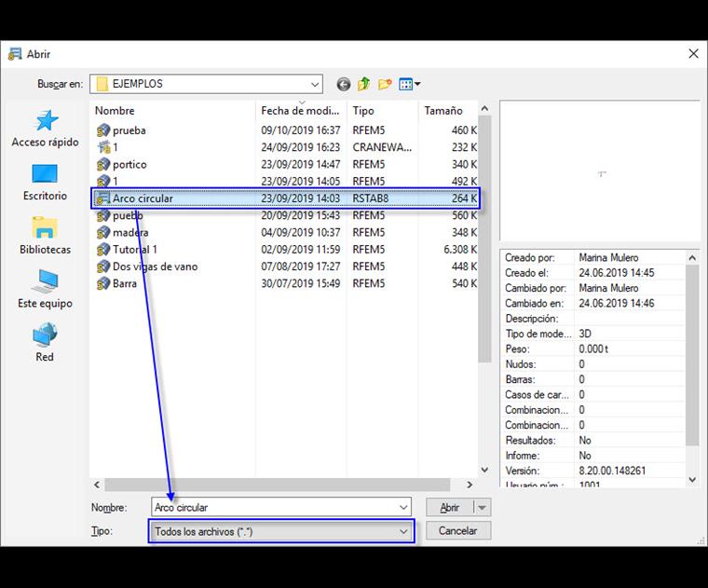This screenshot has width=708, height=588.
Task: Select the Tutorial 1 file
Action: coord(134,250)
